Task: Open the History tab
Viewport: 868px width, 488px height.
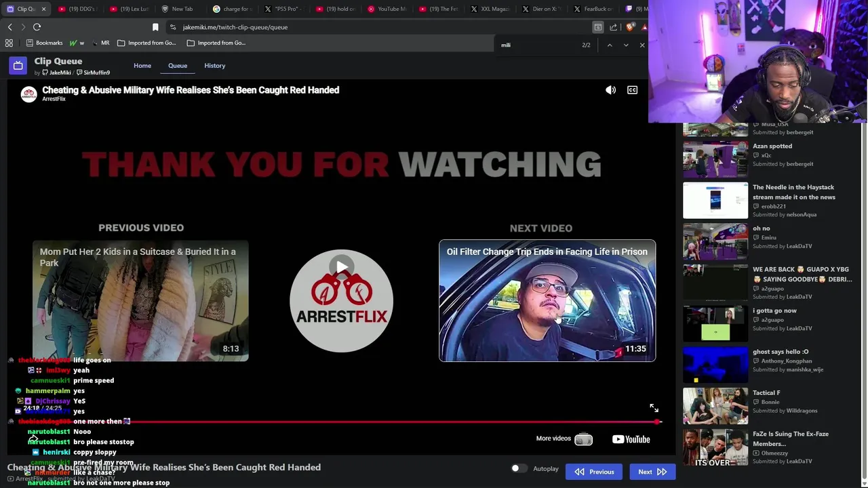Action: tap(215, 66)
